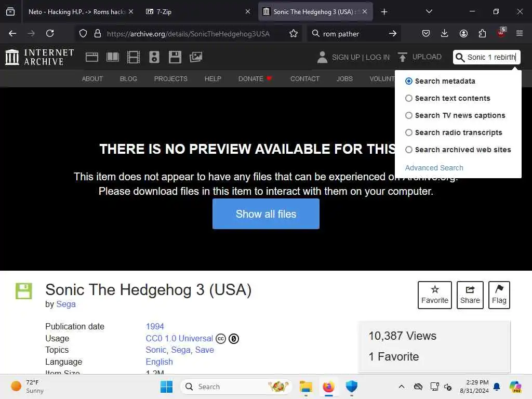
Task: Open the Software floppy disk icon
Action: pos(175,57)
